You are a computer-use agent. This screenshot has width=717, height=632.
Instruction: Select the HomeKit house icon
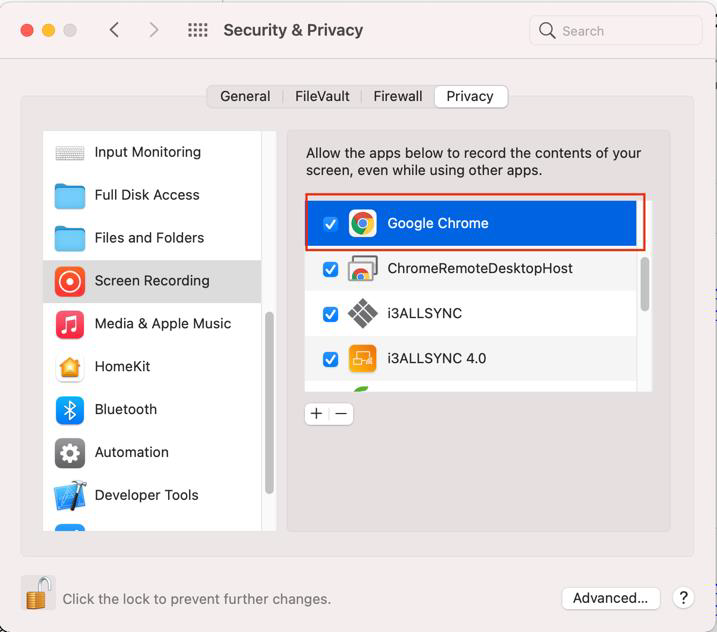point(70,367)
